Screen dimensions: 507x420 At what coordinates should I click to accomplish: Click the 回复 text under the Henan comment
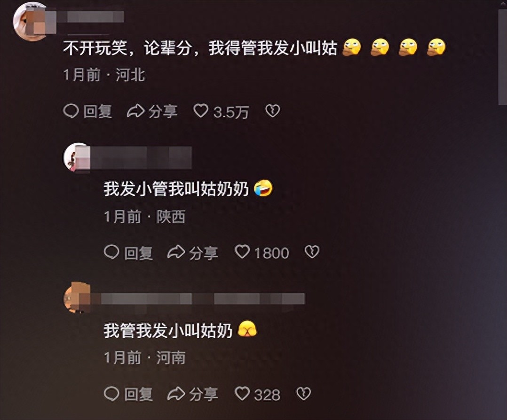(138, 394)
